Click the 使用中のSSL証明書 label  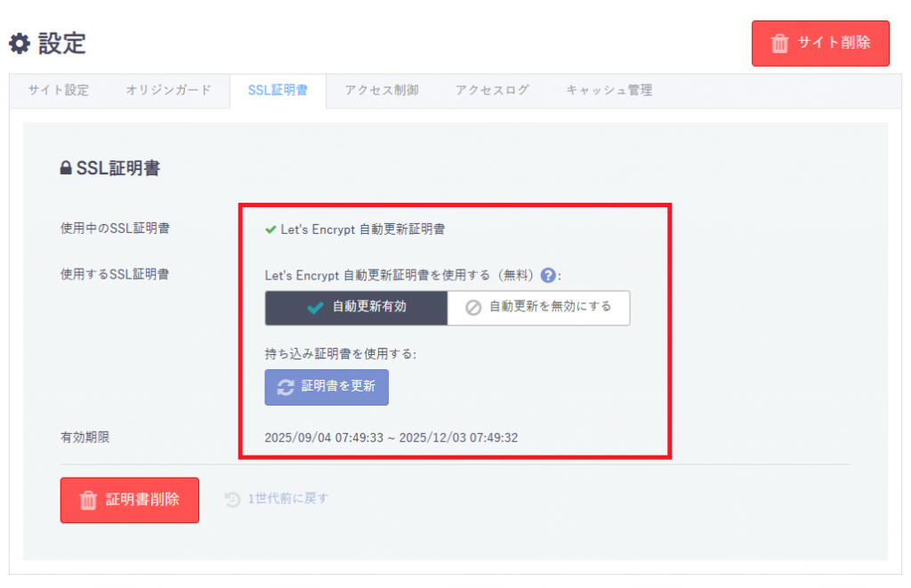pyautogui.click(x=115, y=229)
